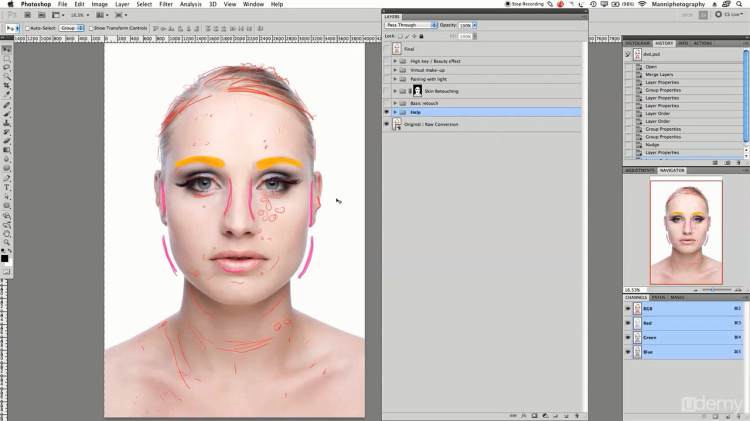Select the Dodge tool
This screenshot has width=750, height=421.
pos(7,168)
